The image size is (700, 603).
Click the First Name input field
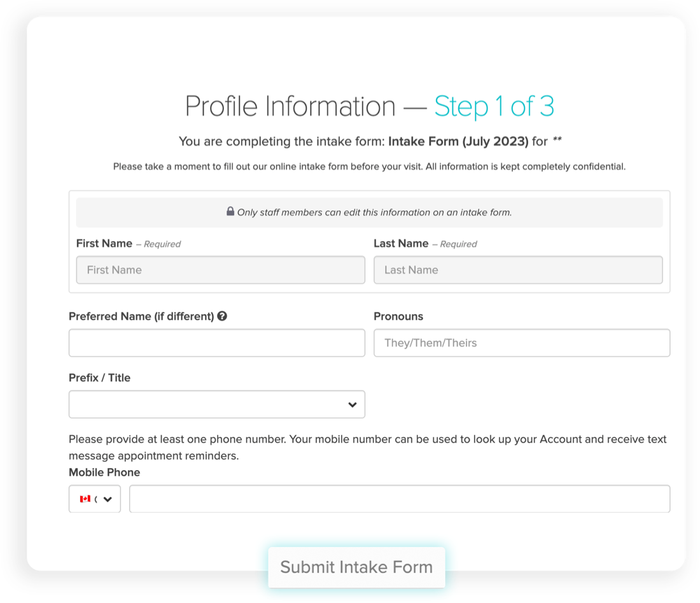click(x=220, y=270)
